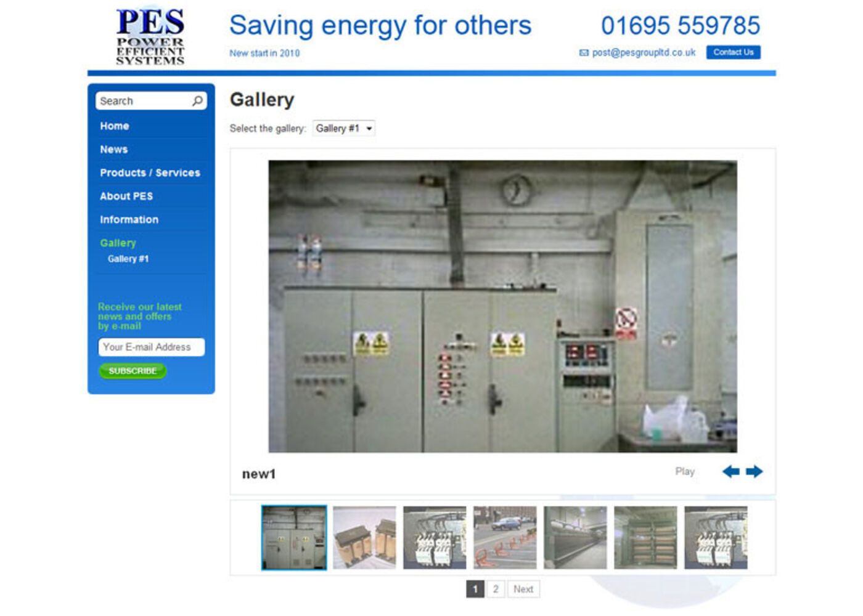
Task: Go to previous image with left arrow
Action: coord(731,472)
